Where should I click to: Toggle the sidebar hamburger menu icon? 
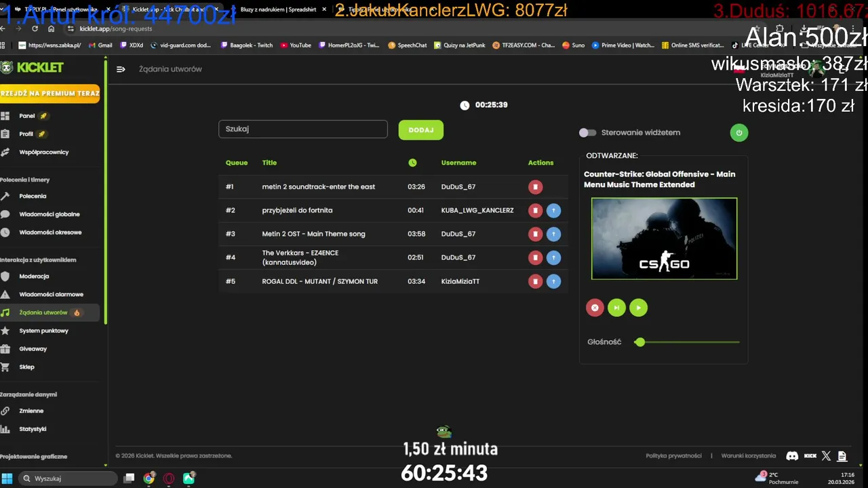pos(121,69)
